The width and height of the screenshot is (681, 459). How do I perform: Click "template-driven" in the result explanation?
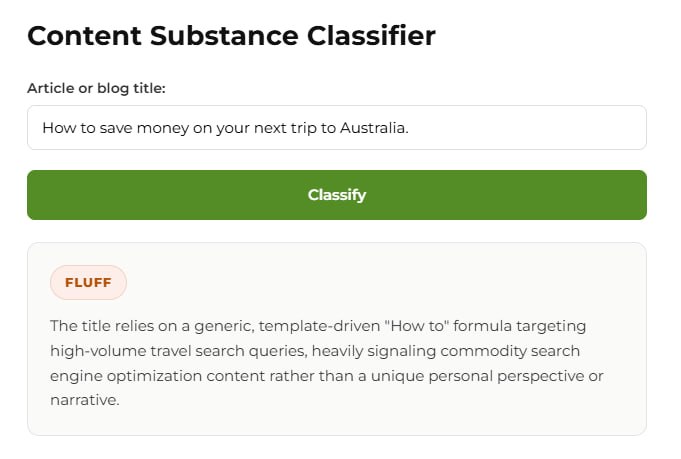point(319,326)
